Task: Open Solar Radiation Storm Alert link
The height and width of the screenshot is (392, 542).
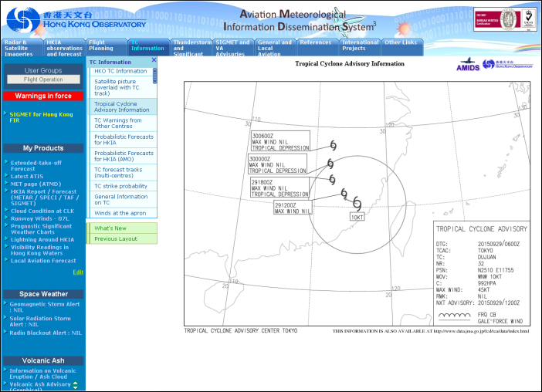Action: 40,322
